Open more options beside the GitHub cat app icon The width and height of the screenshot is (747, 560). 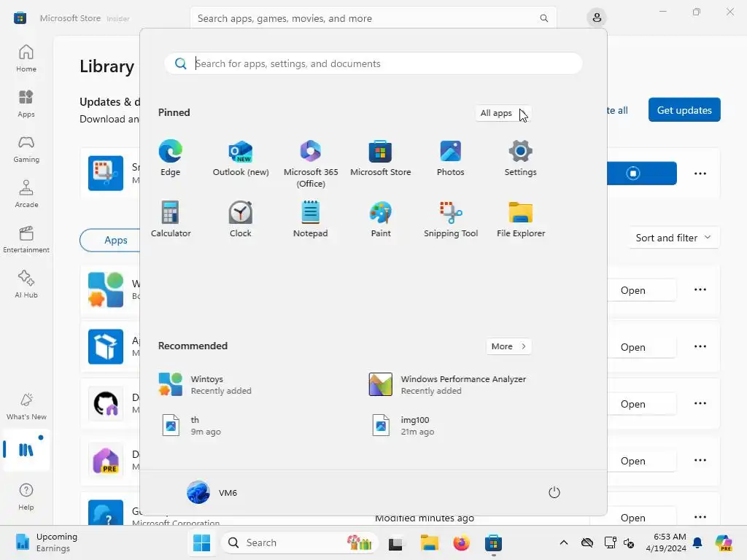click(x=700, y=403)
